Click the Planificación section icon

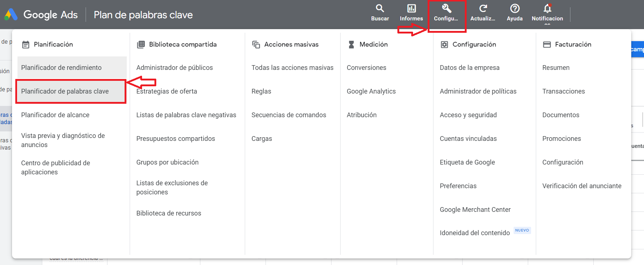coord(25,44)
